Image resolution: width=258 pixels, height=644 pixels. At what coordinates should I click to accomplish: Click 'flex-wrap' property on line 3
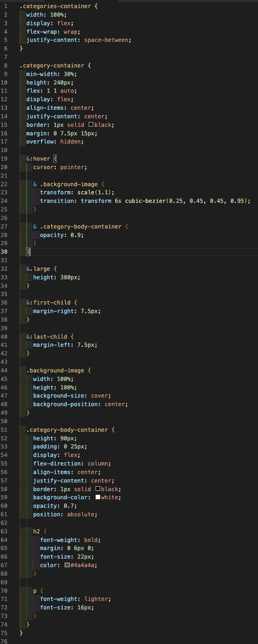pyautogui.click(x=42, y=32)
